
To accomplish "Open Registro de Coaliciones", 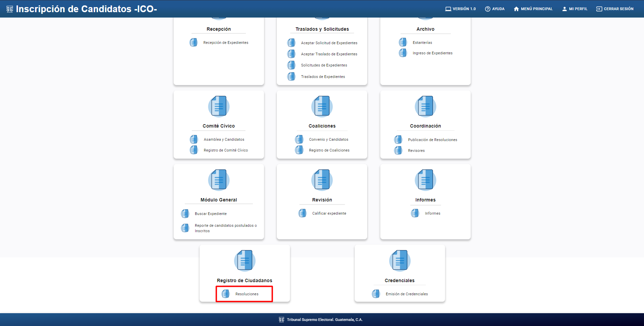I will [329, 150].
